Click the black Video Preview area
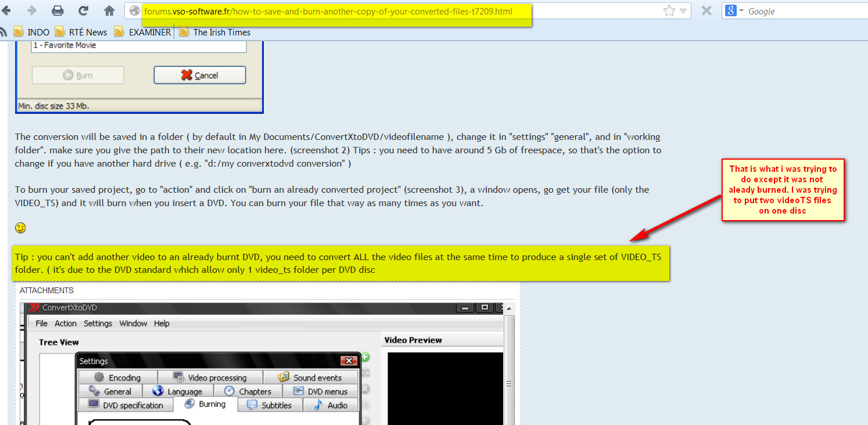The width and height of the screenshot is (868, 425). [445, 388]
